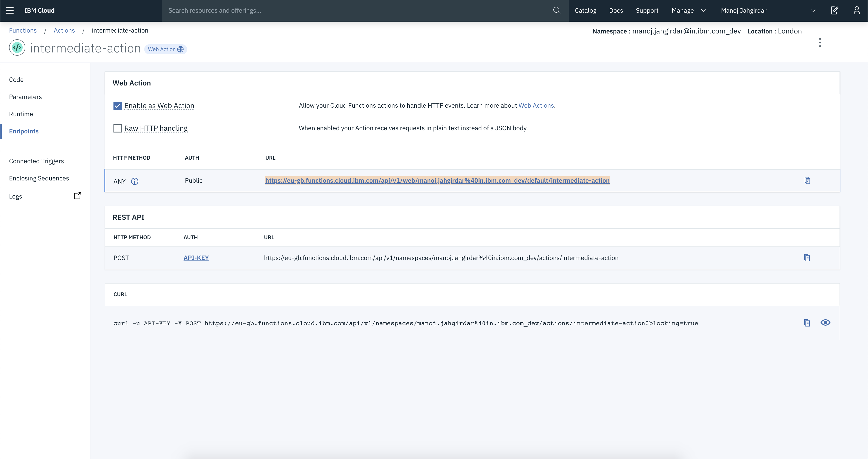Copy the Web Action URL
This screenshot has width=868, height=459.
click(807, 181)
